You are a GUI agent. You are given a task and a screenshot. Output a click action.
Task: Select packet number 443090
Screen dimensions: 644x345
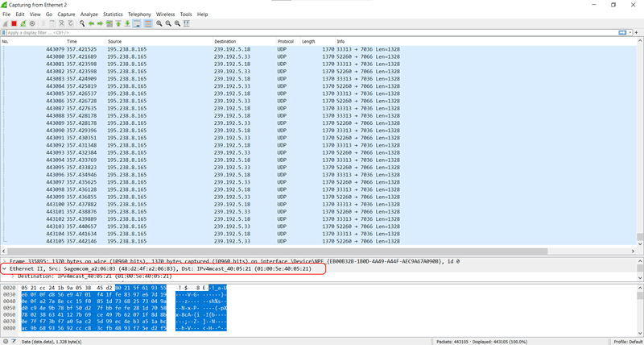[318, 131]
